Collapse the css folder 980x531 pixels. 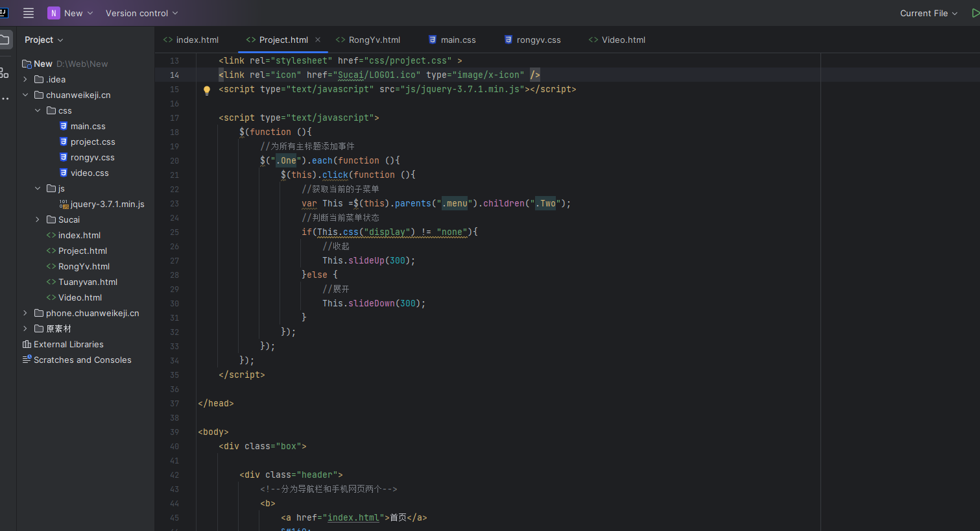[38, 110]
